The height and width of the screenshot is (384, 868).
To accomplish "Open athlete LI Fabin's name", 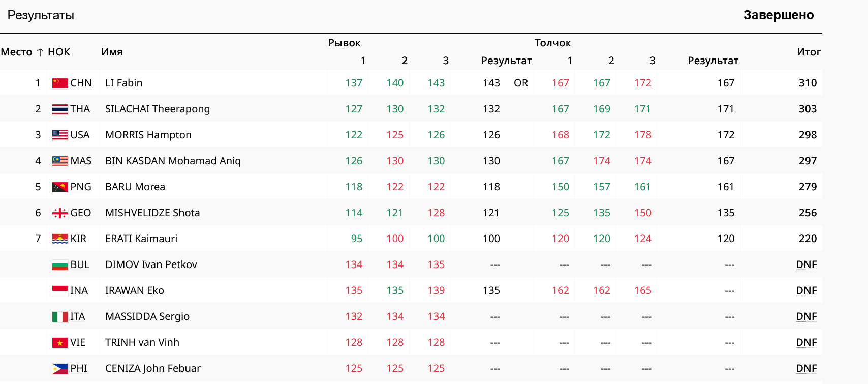I will click(123, 83).
